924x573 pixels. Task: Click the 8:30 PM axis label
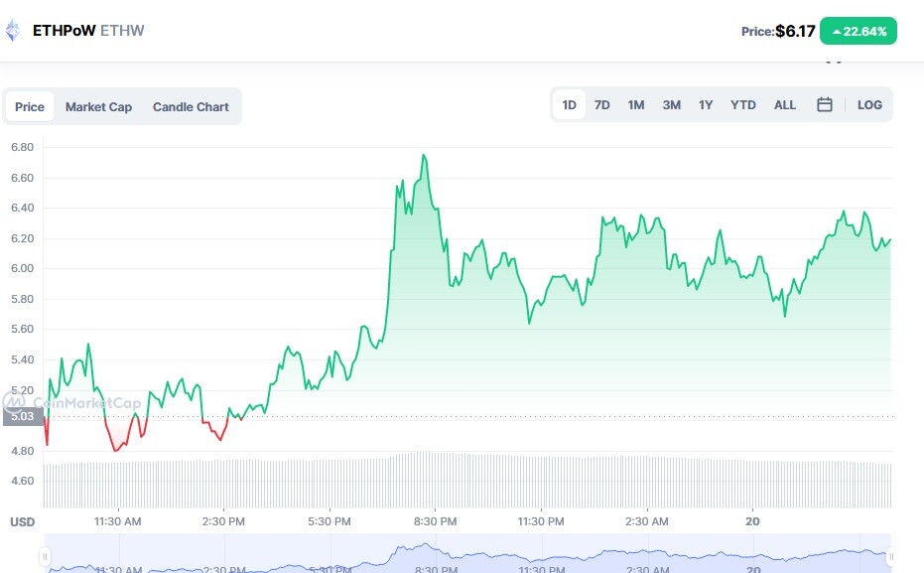[x=435, y=521]
